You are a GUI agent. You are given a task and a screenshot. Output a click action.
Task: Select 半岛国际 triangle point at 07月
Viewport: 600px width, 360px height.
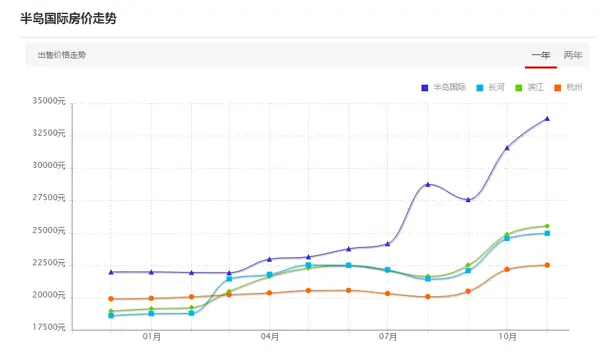click(388, 244)
